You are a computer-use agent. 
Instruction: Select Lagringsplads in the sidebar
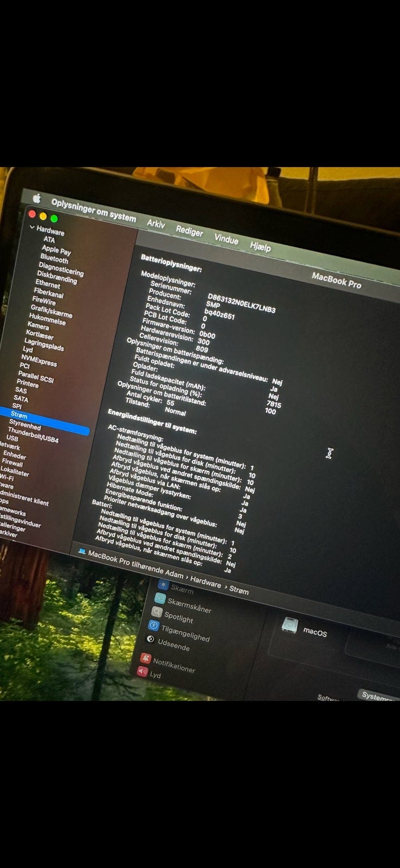pyautogui.click(x=44, y=344)
